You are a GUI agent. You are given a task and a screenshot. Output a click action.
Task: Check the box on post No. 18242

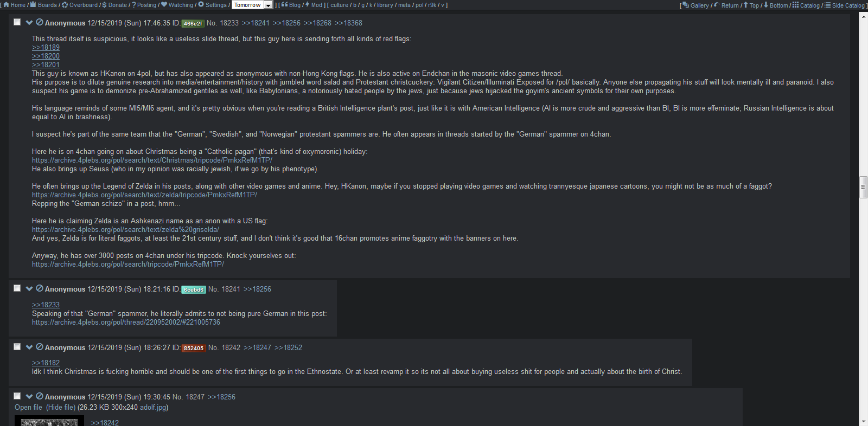tap(17, 347)
